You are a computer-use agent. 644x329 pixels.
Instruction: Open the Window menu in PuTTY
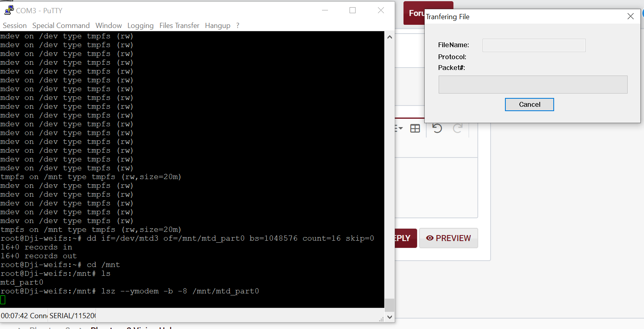tap(109, 26)
